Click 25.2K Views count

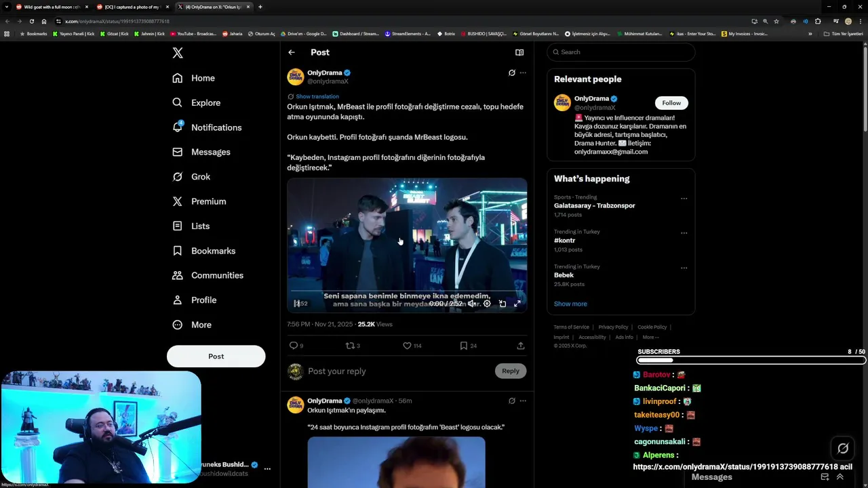pos(375,325)
